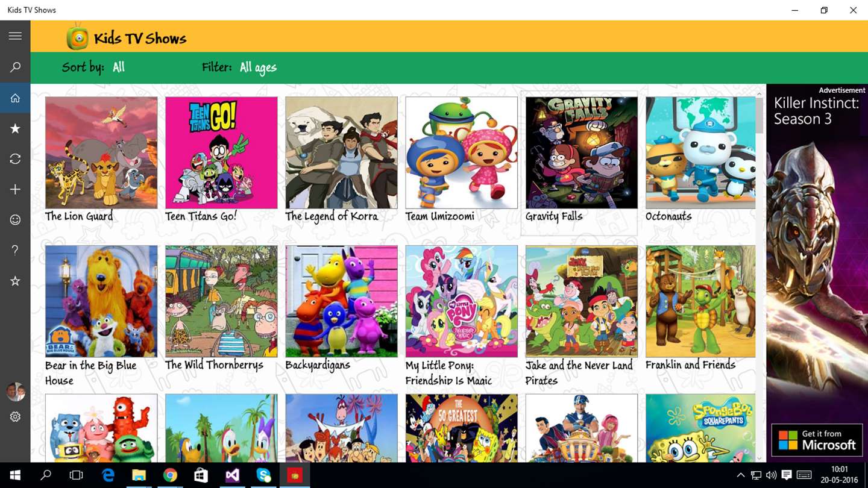Click the Get it from Microsoft badge

(817, 440)
